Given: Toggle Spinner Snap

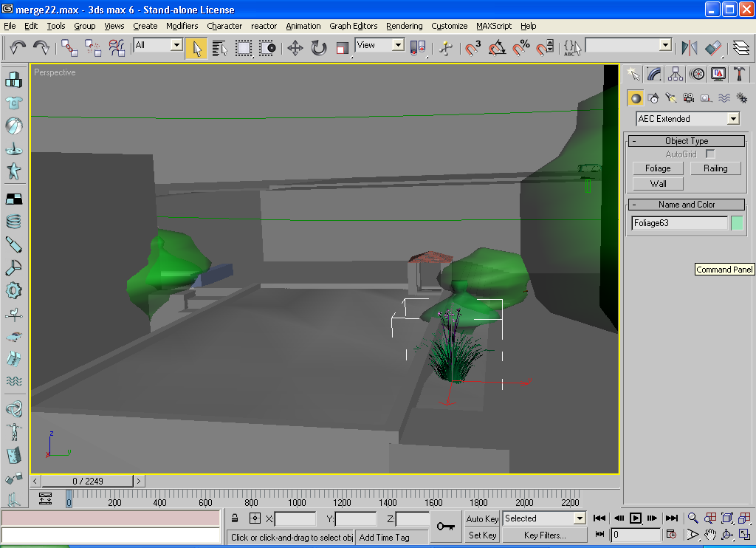Looking at the screenshot, I should [546, 48].
